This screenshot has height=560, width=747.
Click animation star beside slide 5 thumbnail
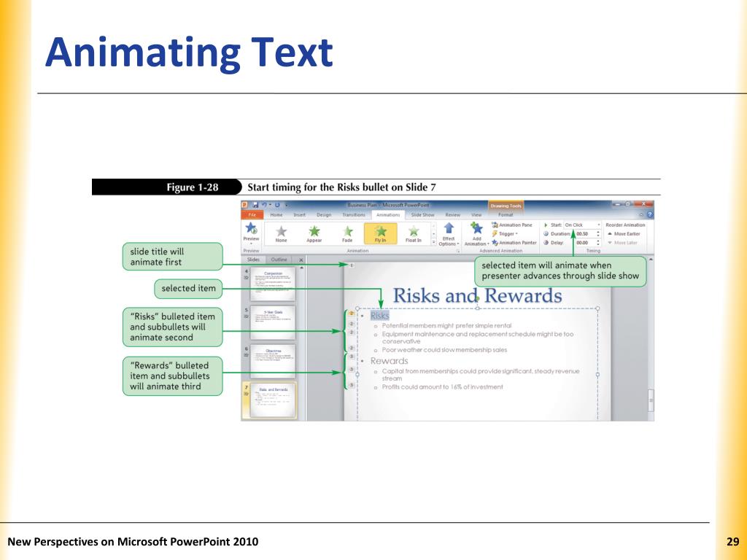click(247, 316)
